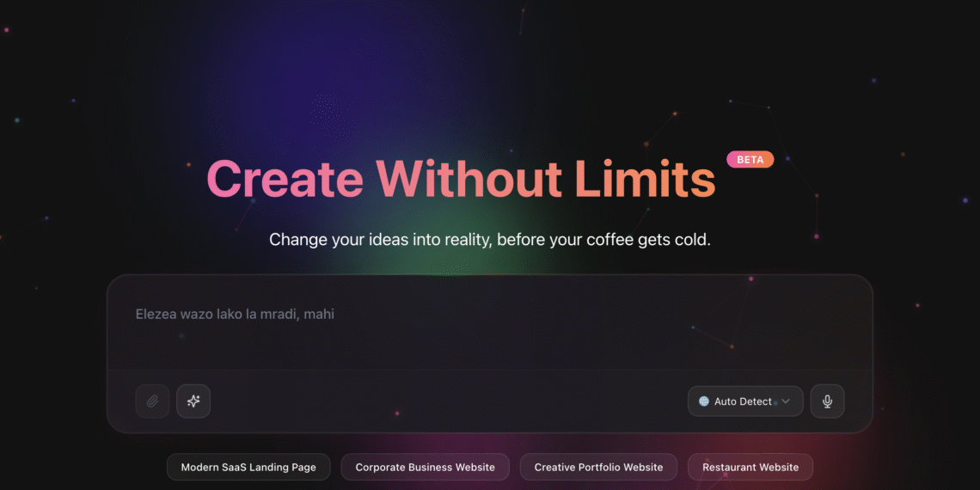This screenshot has height=490, width=980.
Task: Choose Corporate Business Website suggestion
Action: coord(425,467)
